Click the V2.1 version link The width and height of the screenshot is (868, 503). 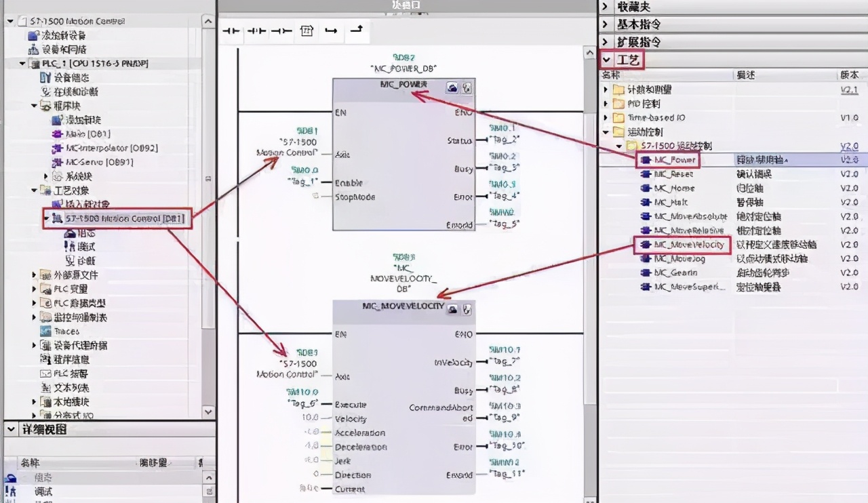click(849, 89)
